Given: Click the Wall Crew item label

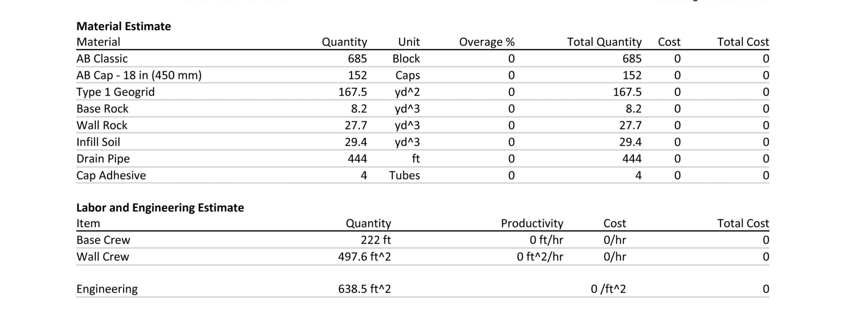Looking at the screenshot, I should point(103,256).
